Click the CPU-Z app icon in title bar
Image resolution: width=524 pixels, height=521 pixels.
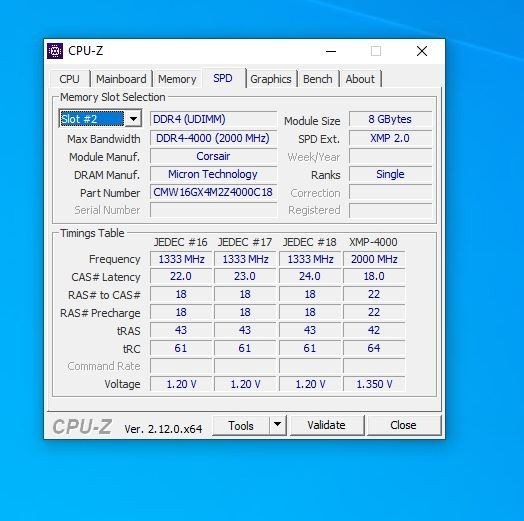55,51
